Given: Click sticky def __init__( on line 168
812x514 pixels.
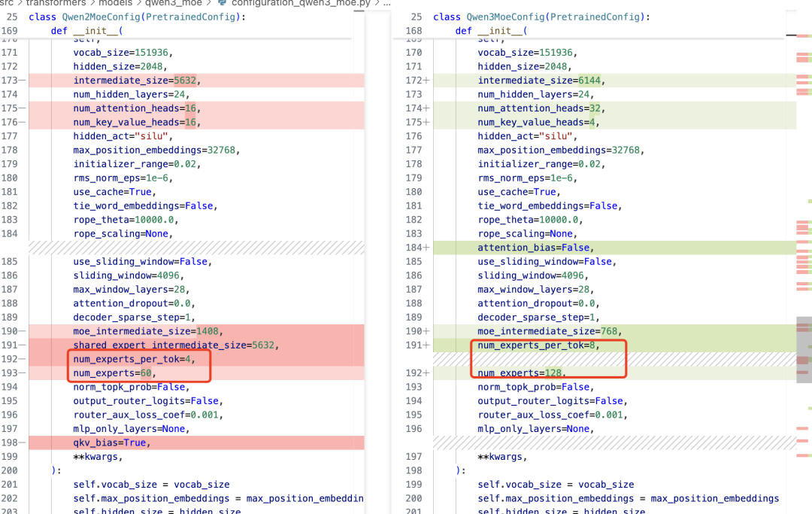Looking at the screenshot, I should tap(491, 31).
